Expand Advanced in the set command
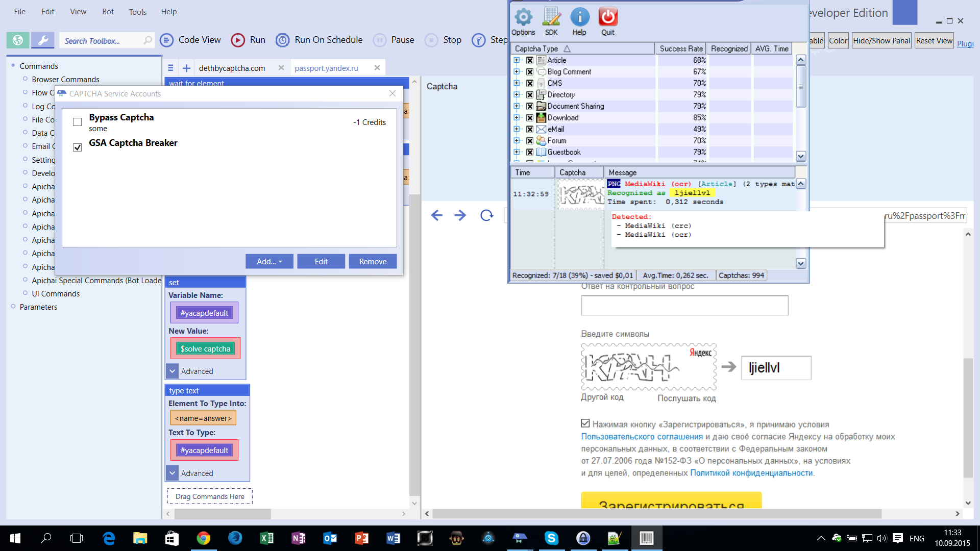 pyautogui.click(x=173, y=371)
